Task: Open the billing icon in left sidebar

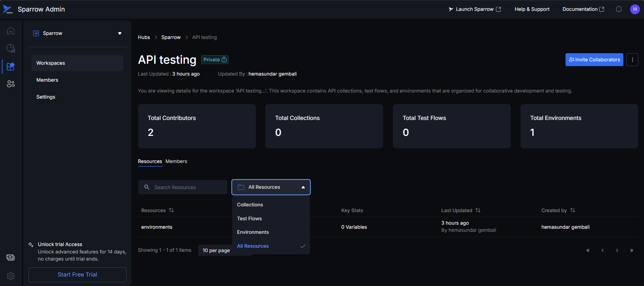Action: coord(10,257)
